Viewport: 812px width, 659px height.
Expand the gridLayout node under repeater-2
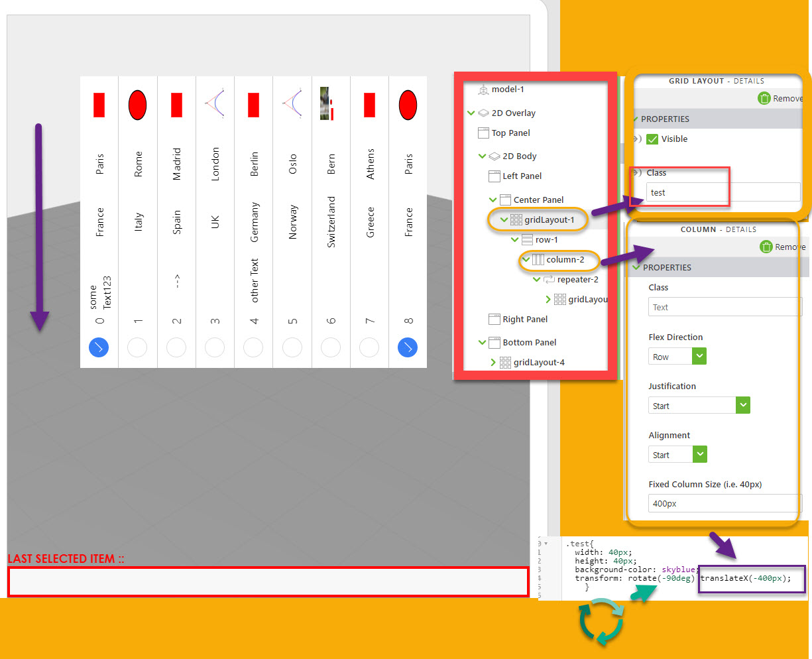[x=549, y=300]
